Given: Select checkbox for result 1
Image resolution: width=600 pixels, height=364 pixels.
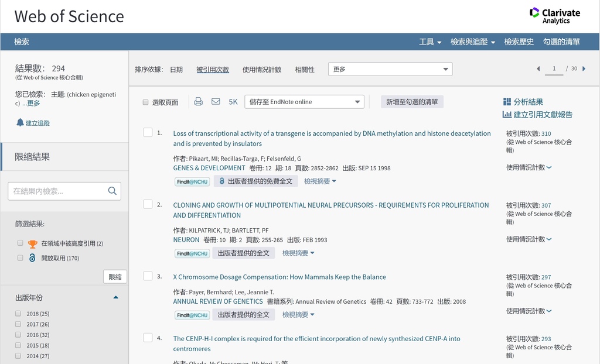Looking at the screenshot, I should click(148, 132).
